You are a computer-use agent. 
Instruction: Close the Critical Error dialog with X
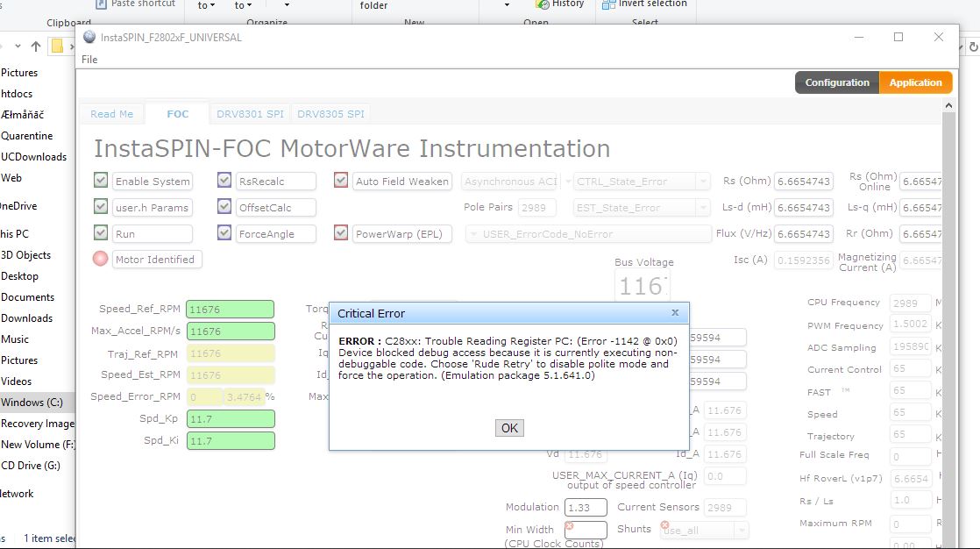click(x=675, y=312)
